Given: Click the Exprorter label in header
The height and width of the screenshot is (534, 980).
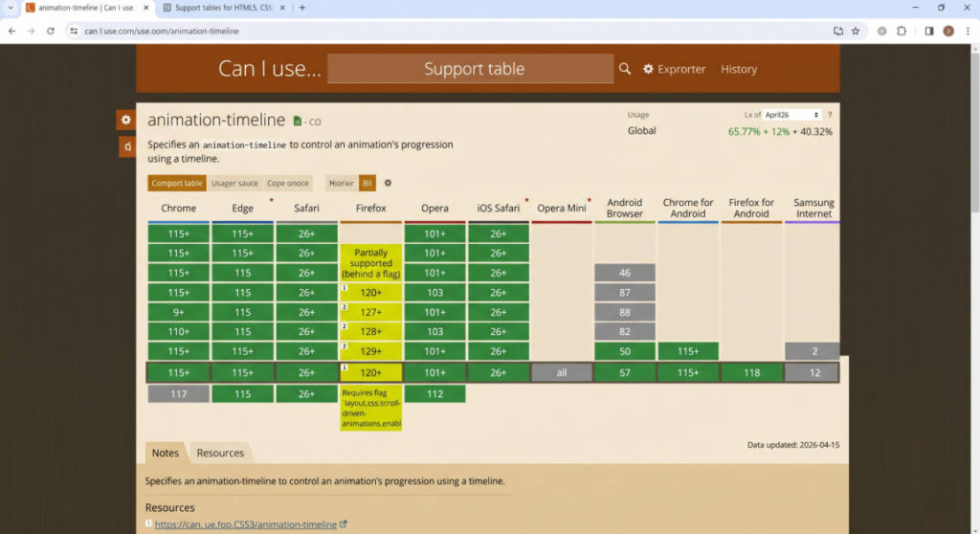Looking at the screenshot, I should pos(681,69).
